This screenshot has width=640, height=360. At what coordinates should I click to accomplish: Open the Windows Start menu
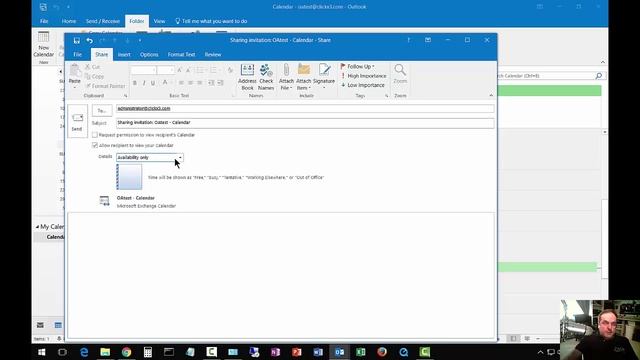42,352
